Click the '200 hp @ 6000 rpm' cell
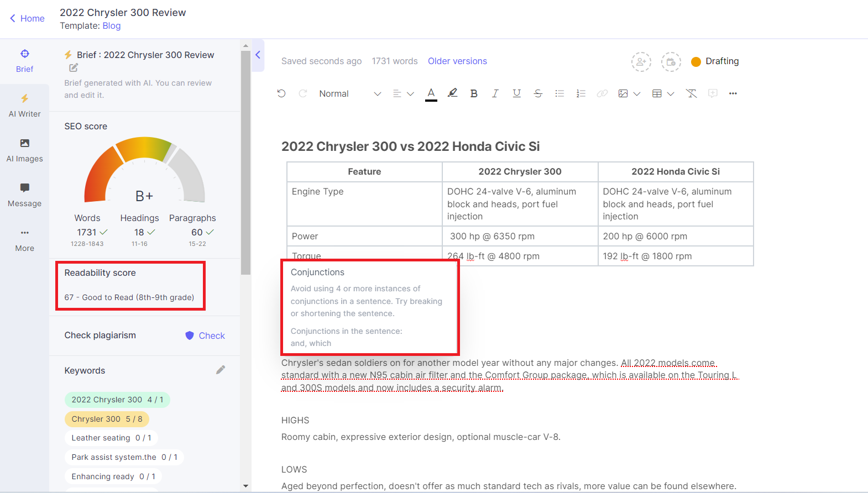This screenshot has height=493, width=868. (676, 236)
